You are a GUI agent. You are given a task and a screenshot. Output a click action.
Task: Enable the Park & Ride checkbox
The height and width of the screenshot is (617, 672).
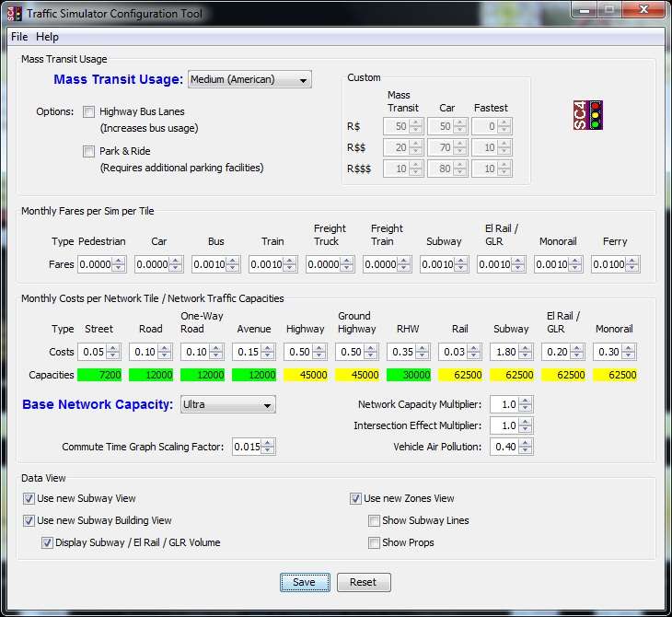[x=88, y=151]
